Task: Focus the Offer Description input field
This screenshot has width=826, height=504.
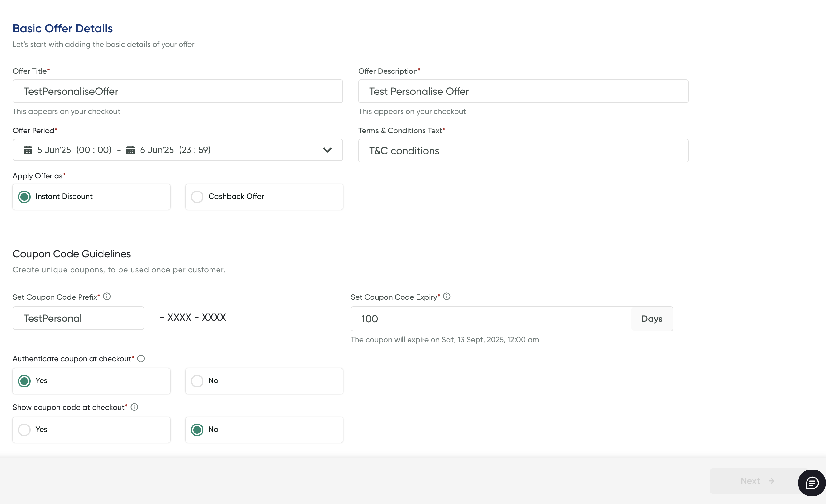Action: (523, 91)
